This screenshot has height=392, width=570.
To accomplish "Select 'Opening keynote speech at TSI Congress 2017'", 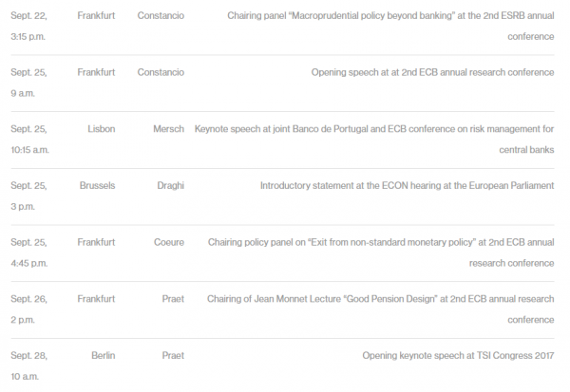I will point(458,356).
